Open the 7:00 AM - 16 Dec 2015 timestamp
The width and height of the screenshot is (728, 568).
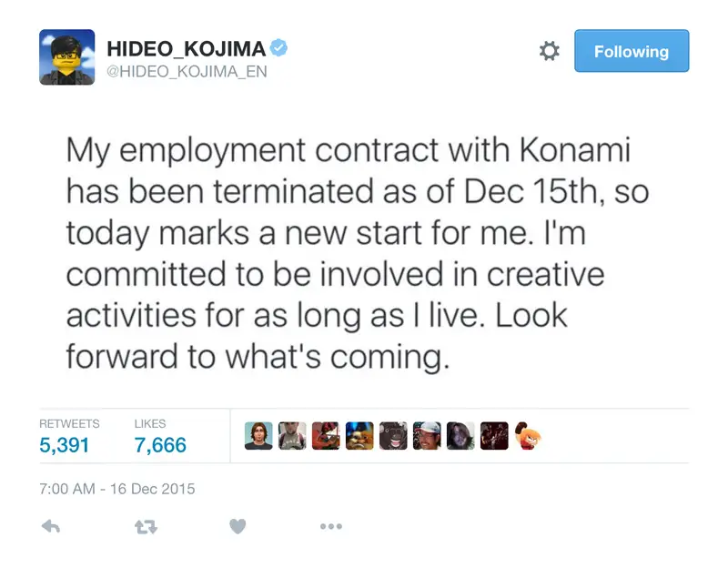click(117, 489)
